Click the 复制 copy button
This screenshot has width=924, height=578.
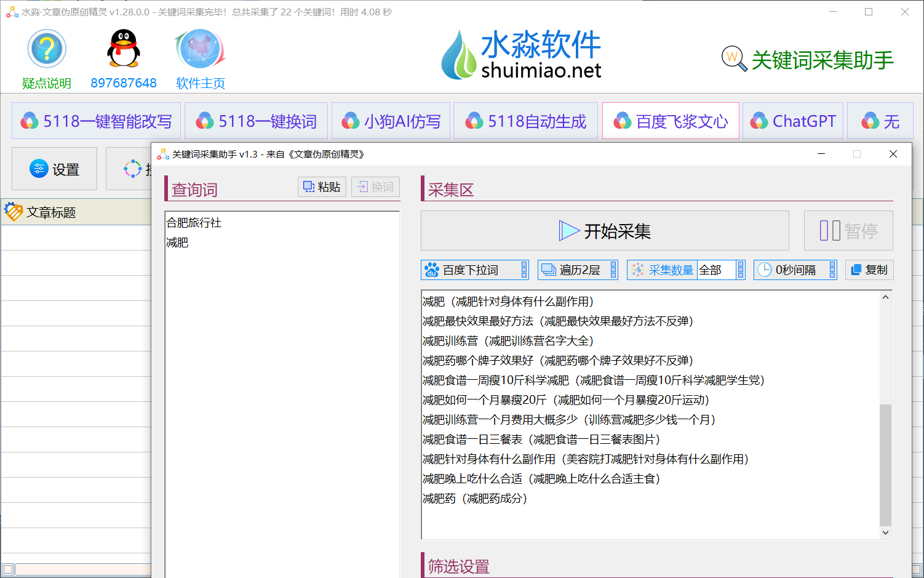869,270
